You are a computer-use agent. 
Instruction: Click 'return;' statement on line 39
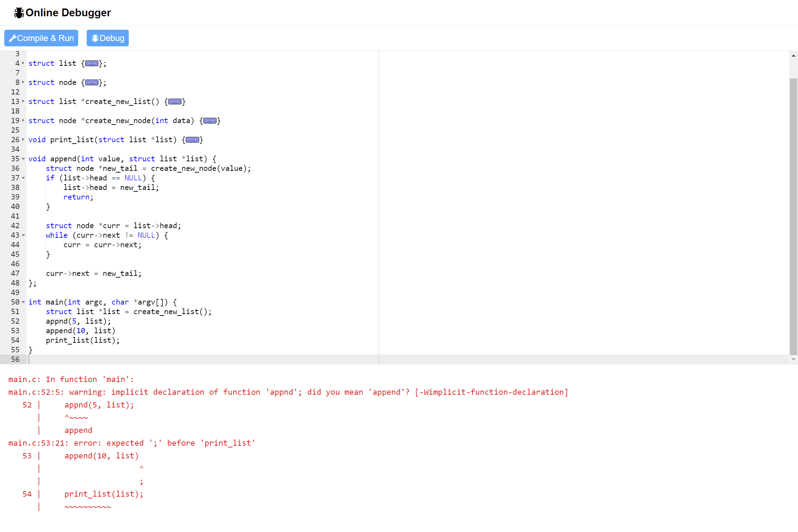[x=78, y=197]
